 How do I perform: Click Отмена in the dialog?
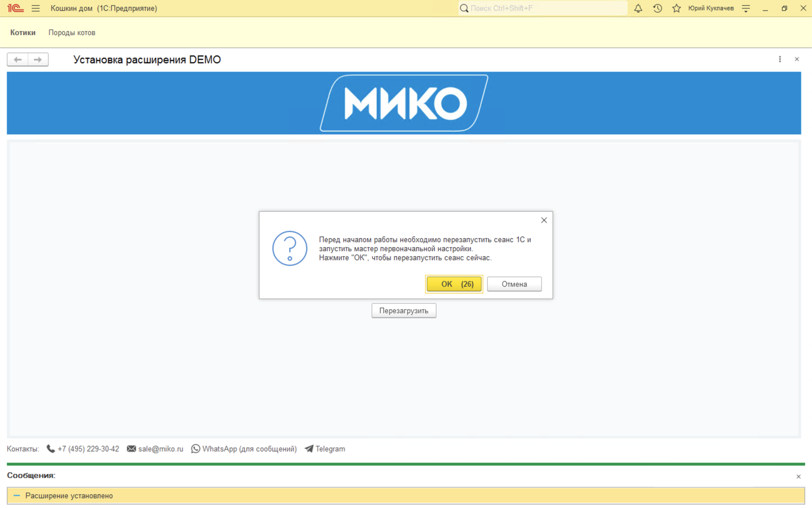coord(514,284)
